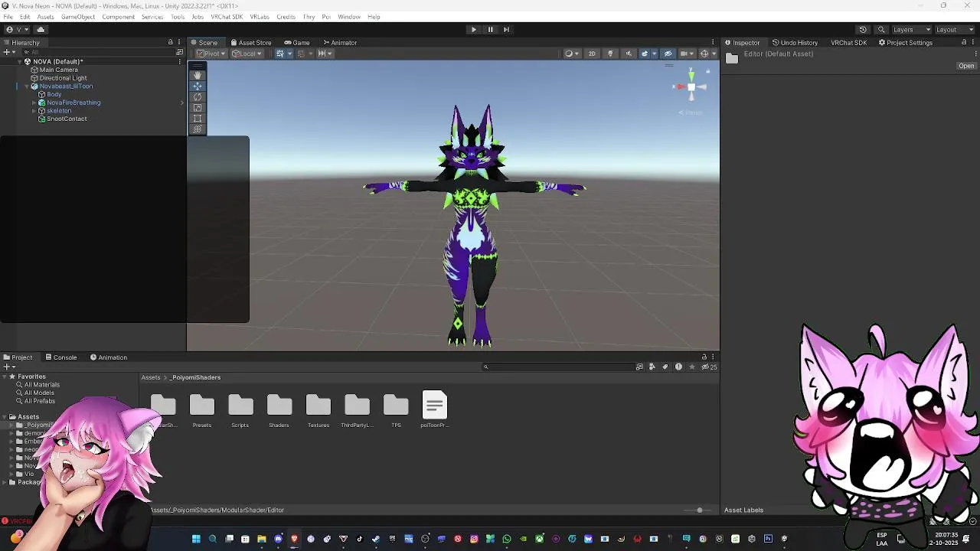
Task: Open the Layers dropdown
Action: pos(912,29)
